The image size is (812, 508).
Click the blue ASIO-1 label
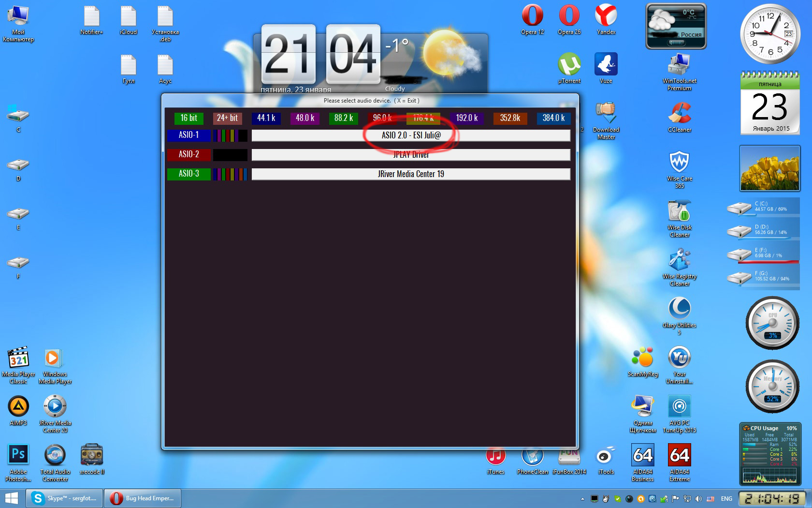tap(188, 135)
